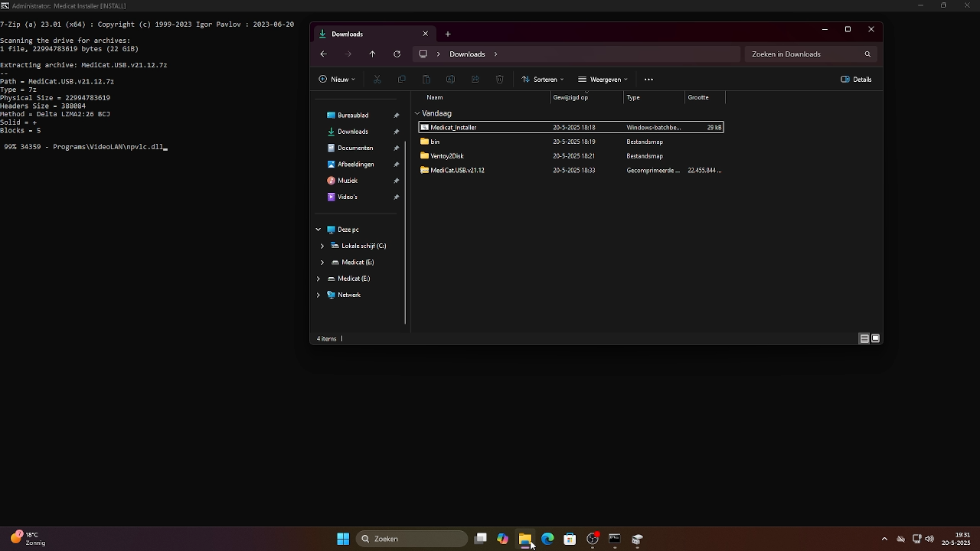Click the Paste icon in toolbar
This screenshot has height=551, width=980.
[426, 80]
